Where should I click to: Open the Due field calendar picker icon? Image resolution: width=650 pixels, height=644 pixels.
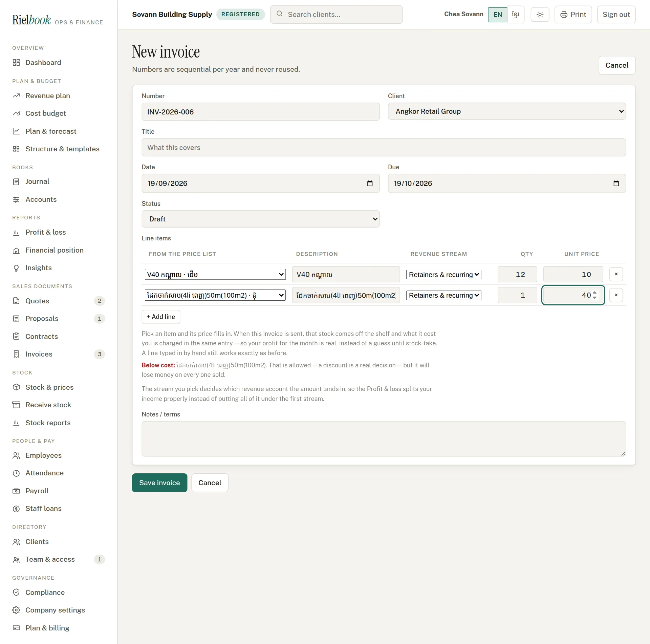tap(616, 184)
